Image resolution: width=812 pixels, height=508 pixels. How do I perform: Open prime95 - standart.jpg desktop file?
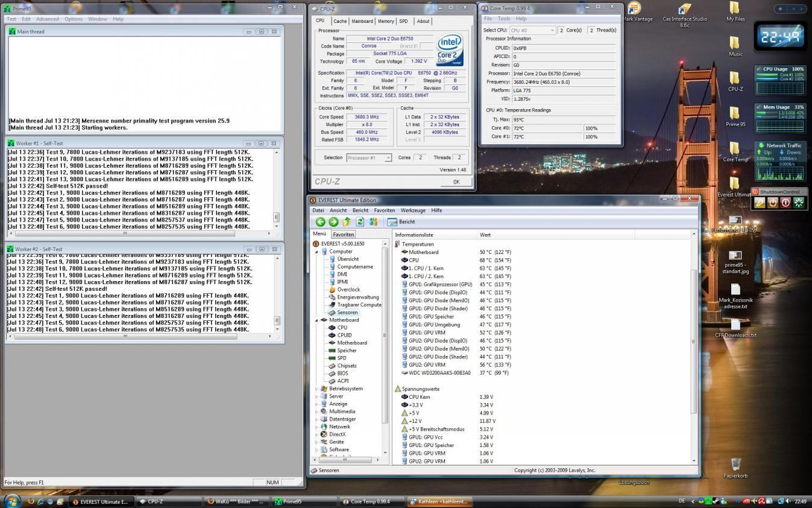tap(735, 262)
